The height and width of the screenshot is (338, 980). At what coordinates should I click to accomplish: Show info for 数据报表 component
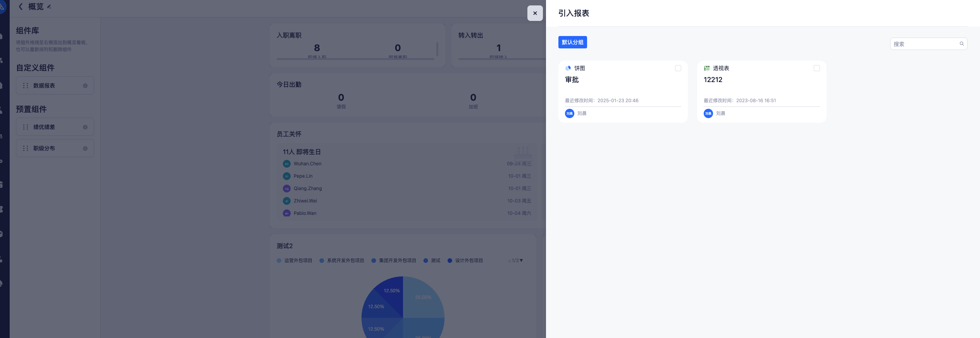pyautogui.click(x=85, y=86)
